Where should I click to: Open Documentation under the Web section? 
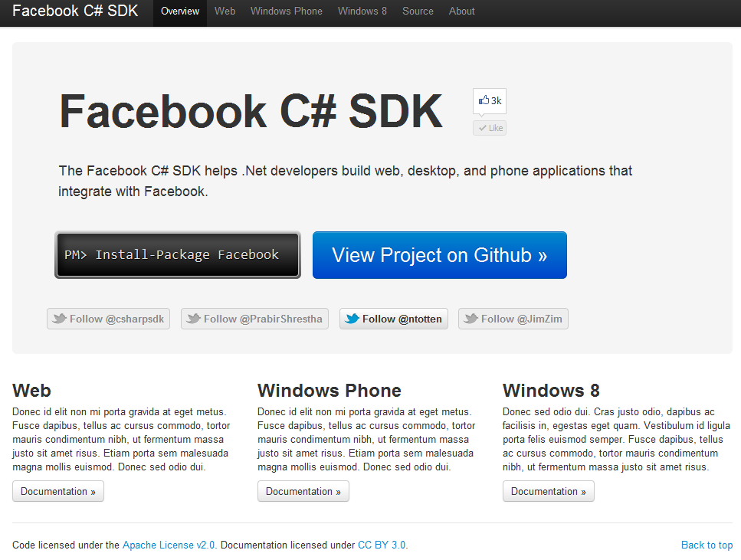(58, 492)
